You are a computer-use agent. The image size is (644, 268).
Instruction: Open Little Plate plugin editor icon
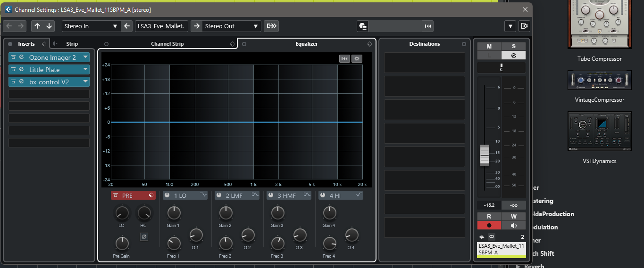click(x=21, y=69)
